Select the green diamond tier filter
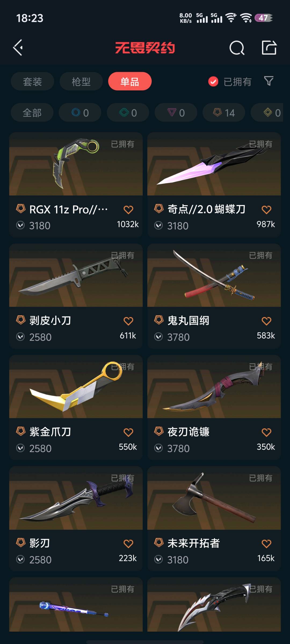The width and height of the screenshot is (290, 644). click(x=128, y=112)
